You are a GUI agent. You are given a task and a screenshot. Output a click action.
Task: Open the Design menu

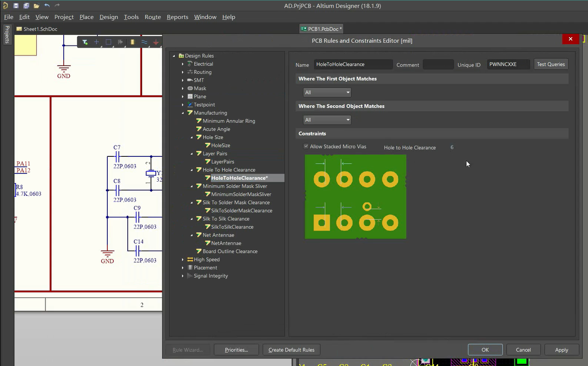point(109,17)
